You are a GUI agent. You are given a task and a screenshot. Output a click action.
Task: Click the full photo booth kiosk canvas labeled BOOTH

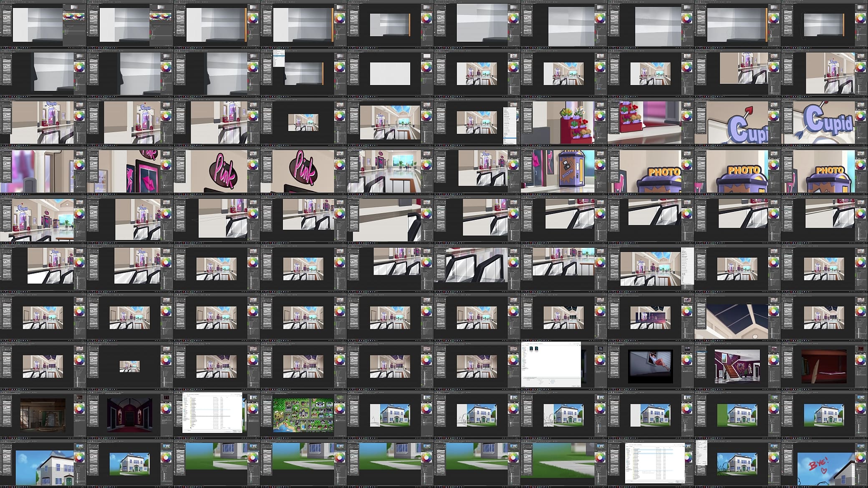point(563,171)
